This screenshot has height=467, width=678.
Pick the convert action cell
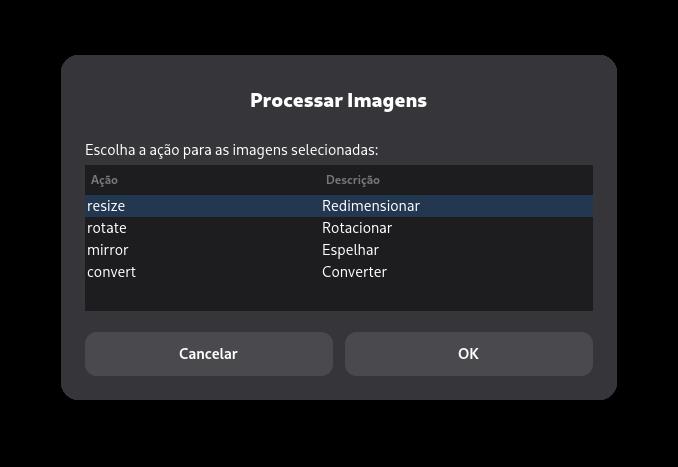(203, 272)
